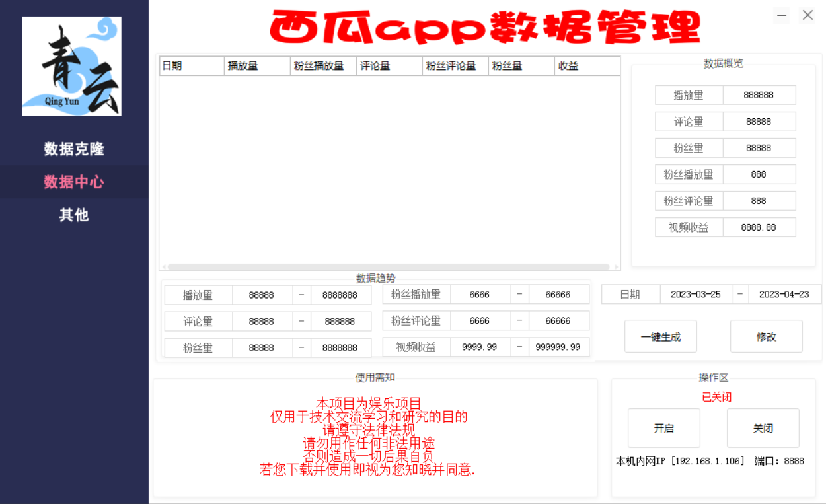Click the table's horizontal scrollbar

pyautogui.click(x=389, y=267)
